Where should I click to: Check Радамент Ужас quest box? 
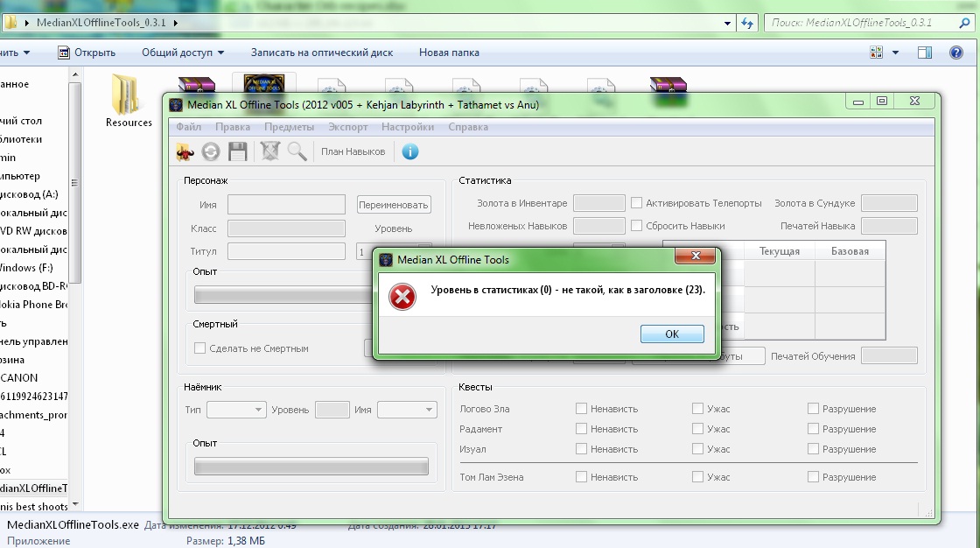pyautogui.click(x=697, y=429)
